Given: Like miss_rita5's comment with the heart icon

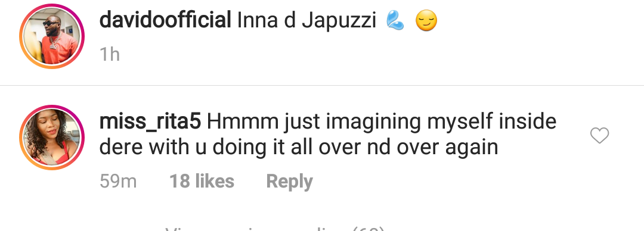Looking at the screenshot, I should point(599,135).
